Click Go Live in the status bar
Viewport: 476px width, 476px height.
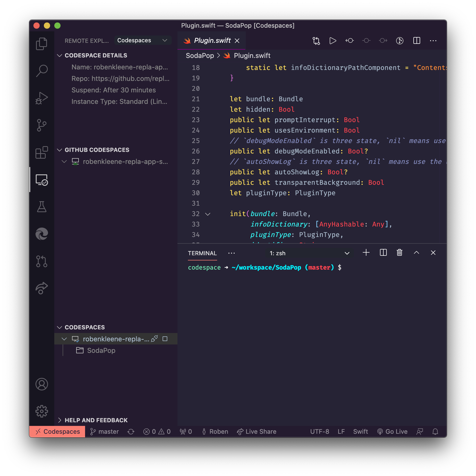tap(392, 431)
